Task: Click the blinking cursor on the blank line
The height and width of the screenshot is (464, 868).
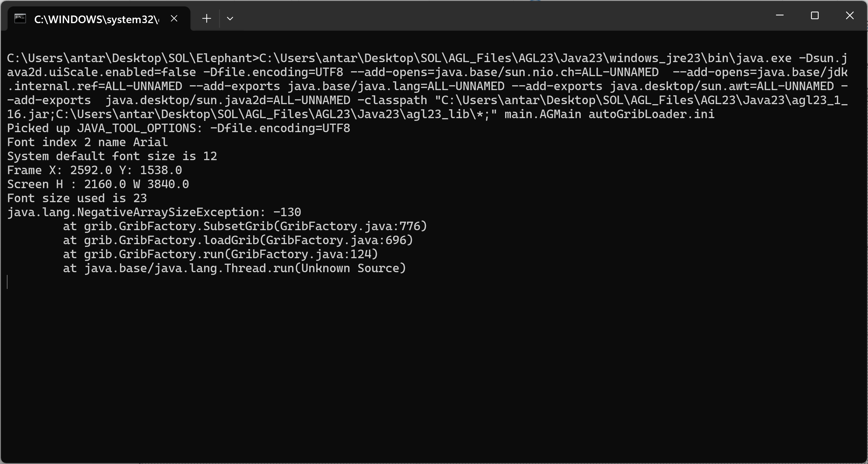Action: point(7,282)
